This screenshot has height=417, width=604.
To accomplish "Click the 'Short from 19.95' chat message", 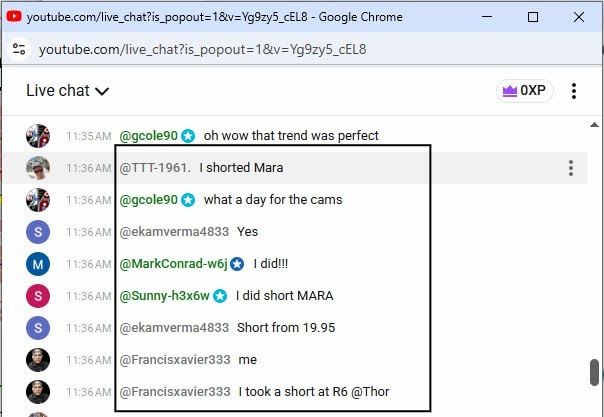I will click(x=286, y=328).
